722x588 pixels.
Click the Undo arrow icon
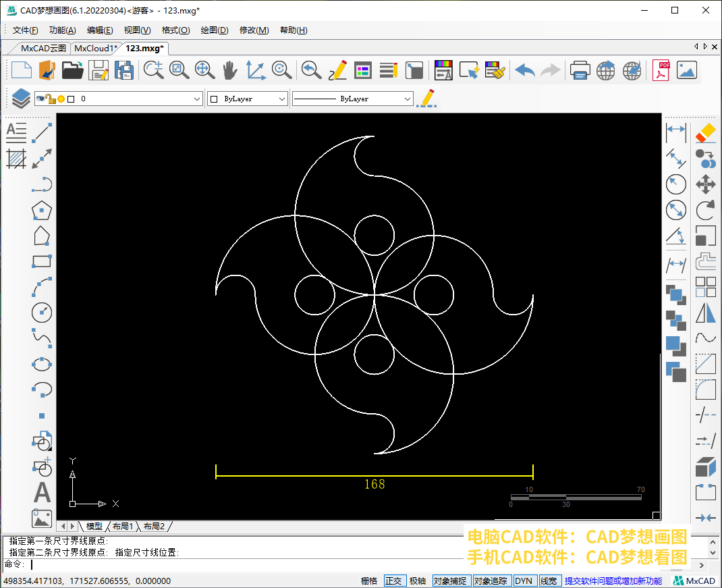tap(525, 70)
